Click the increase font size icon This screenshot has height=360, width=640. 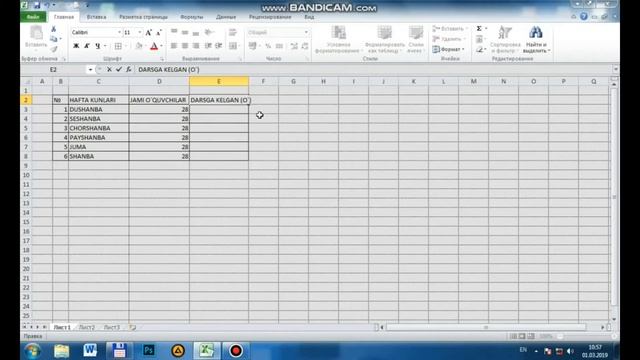149,32
